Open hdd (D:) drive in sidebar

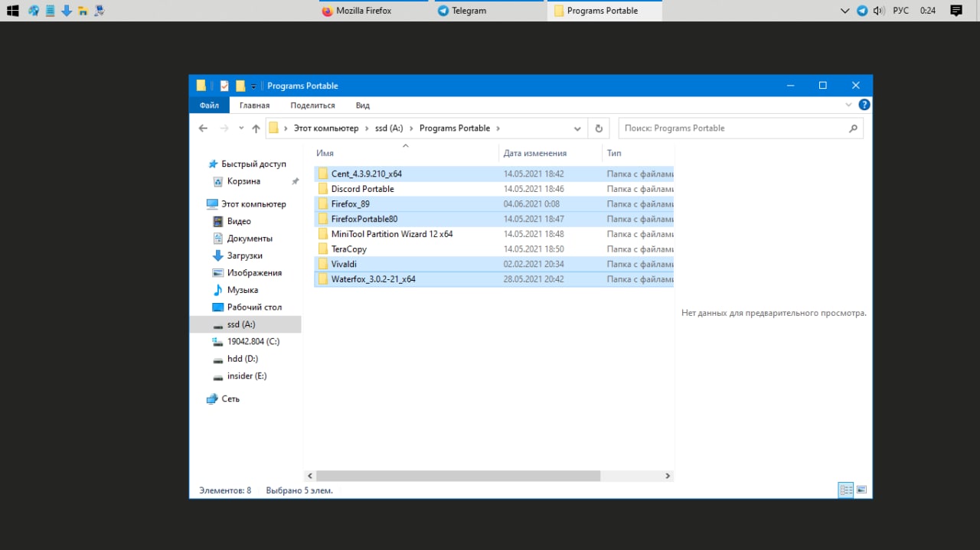click(235, 359)
